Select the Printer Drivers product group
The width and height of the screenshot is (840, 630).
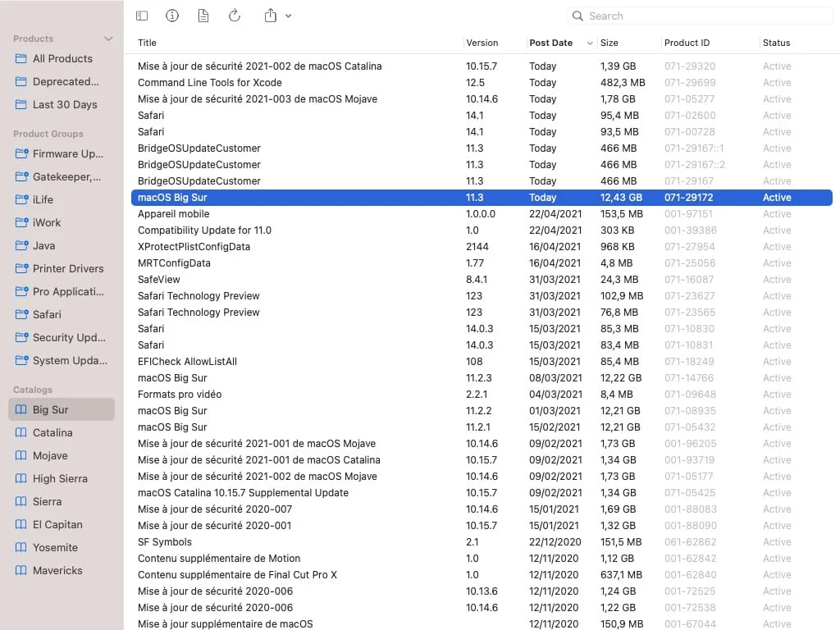[68, 268]
